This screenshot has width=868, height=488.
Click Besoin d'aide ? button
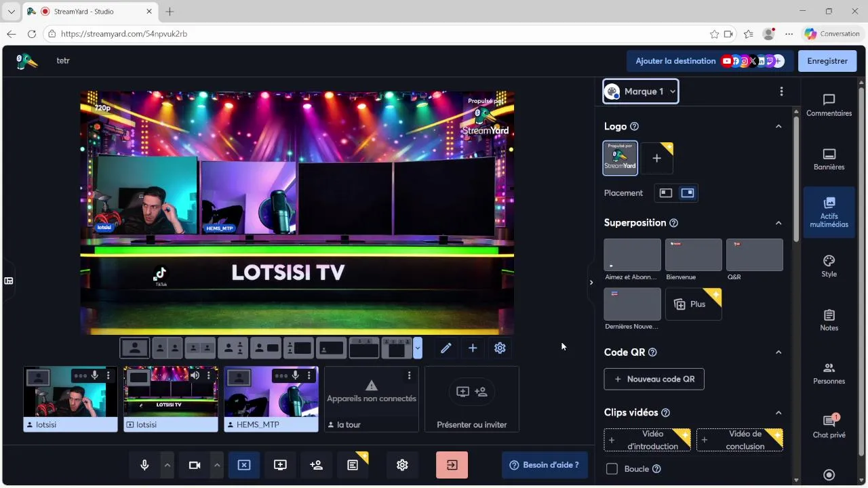pyautogui.click(x=544, y=465)
